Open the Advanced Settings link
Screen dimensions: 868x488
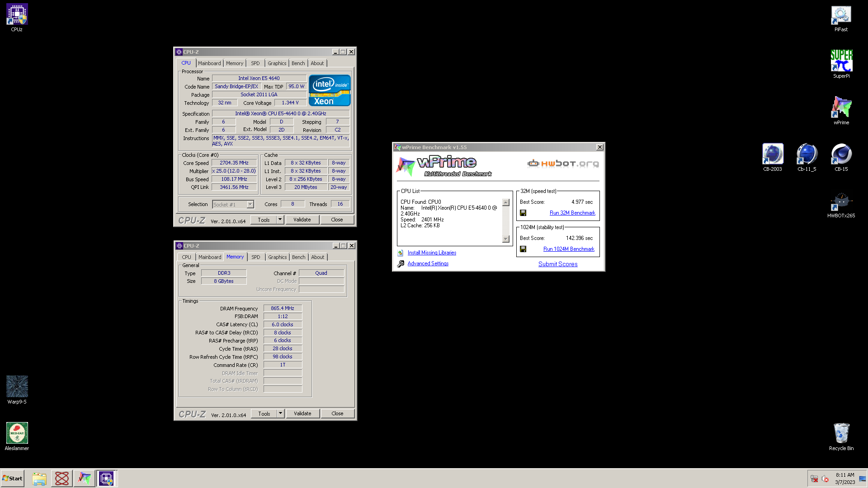click(428, 264)
